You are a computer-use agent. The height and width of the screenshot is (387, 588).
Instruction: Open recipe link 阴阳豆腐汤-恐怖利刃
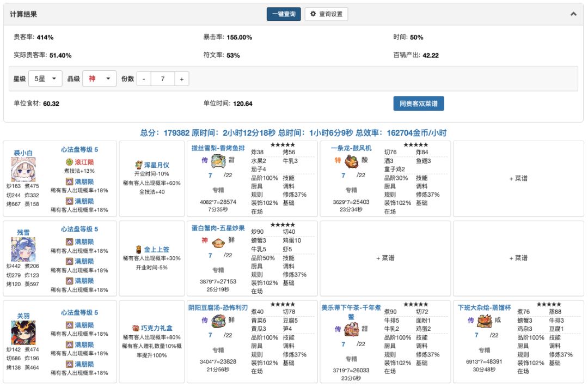(x=218, y=307)
